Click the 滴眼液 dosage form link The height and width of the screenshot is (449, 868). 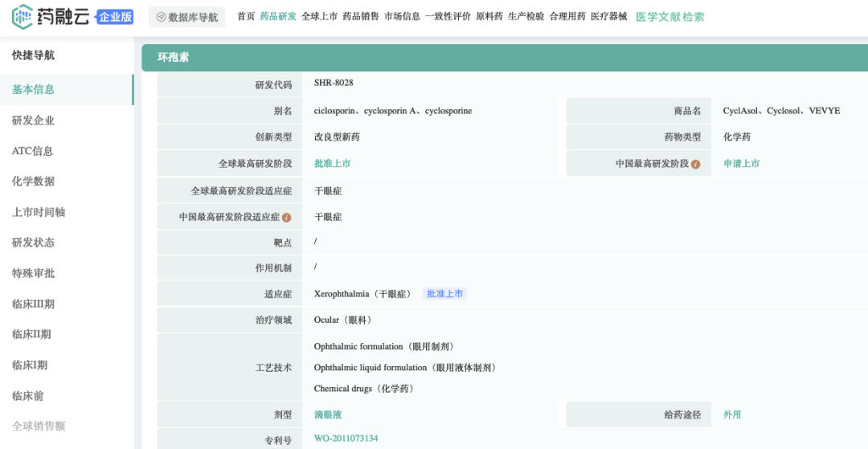click(x=327, y=414)
